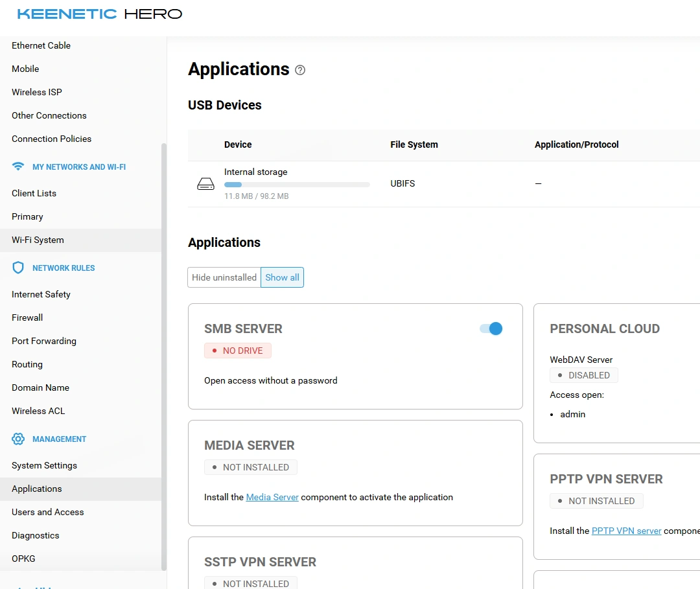Click the Wi-Fi section icon

[x=18, y=167]
